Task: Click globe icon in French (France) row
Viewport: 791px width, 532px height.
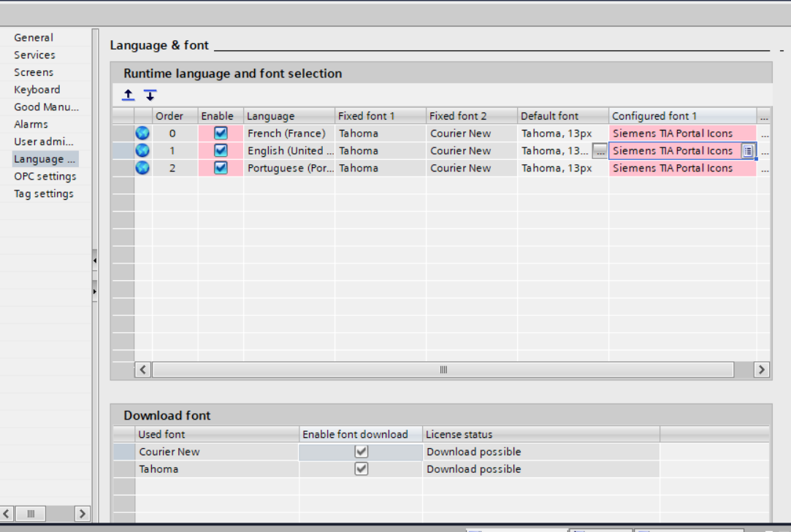Action: pos(142,134)
